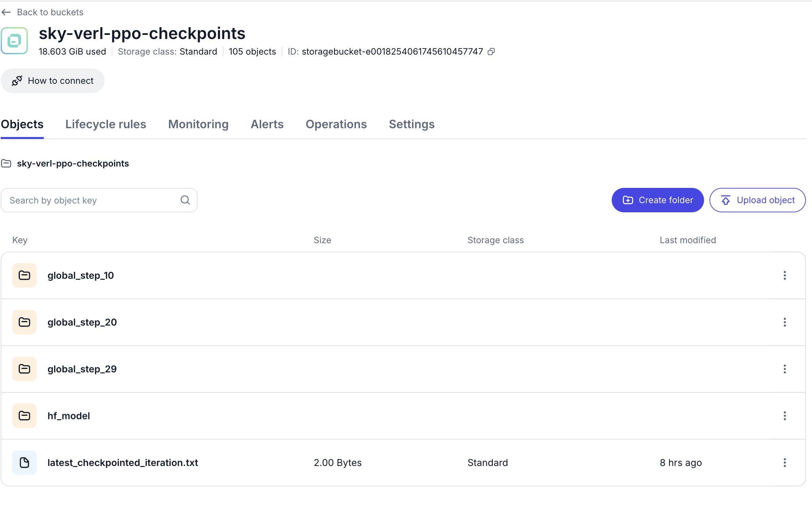Click the latest_checkpointed_iteration.txt file icon

[24, 463]
